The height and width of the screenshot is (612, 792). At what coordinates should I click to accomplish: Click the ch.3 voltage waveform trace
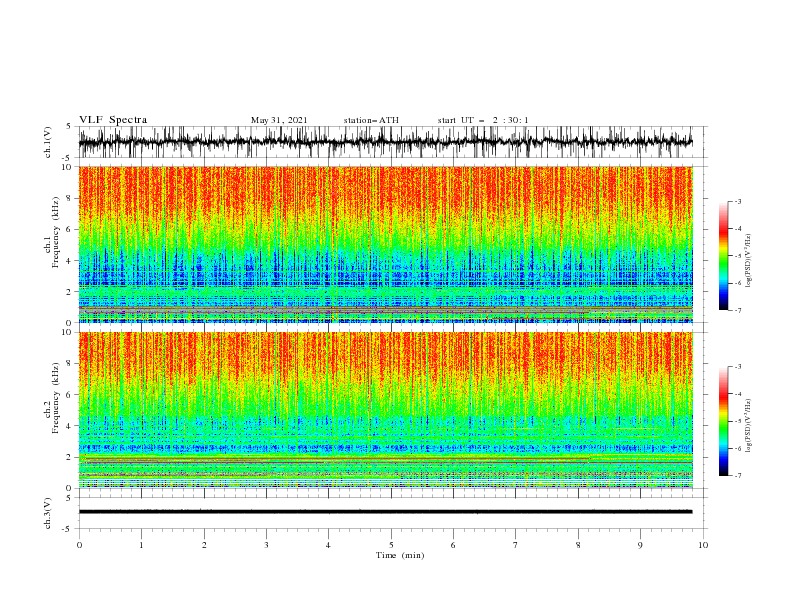pyautogui.click(x=386, y=512)
